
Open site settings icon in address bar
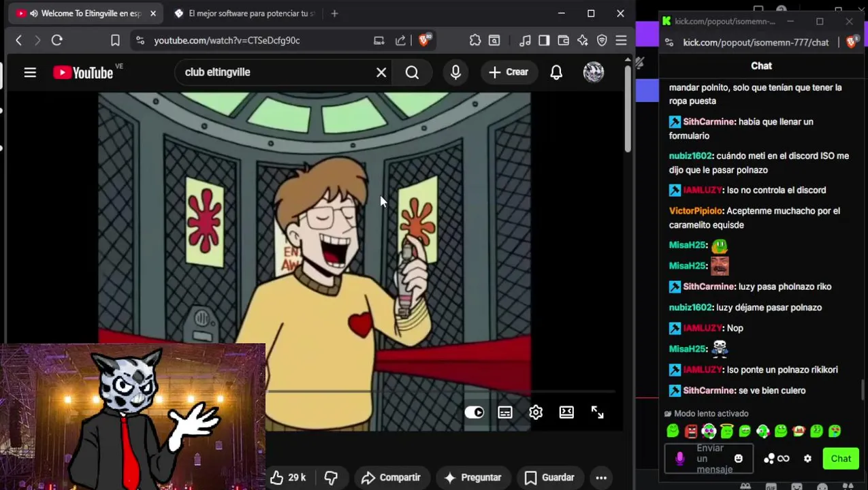coord(140,41)
